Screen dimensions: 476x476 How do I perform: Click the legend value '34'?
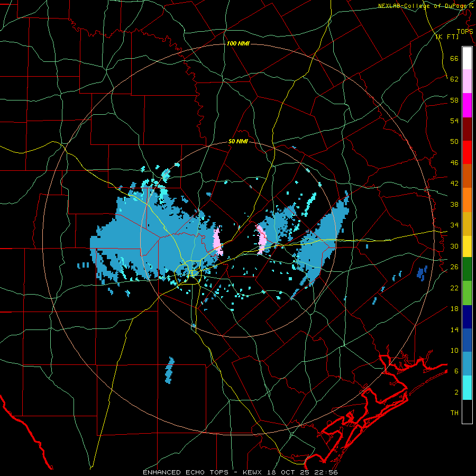coord(454,225)
